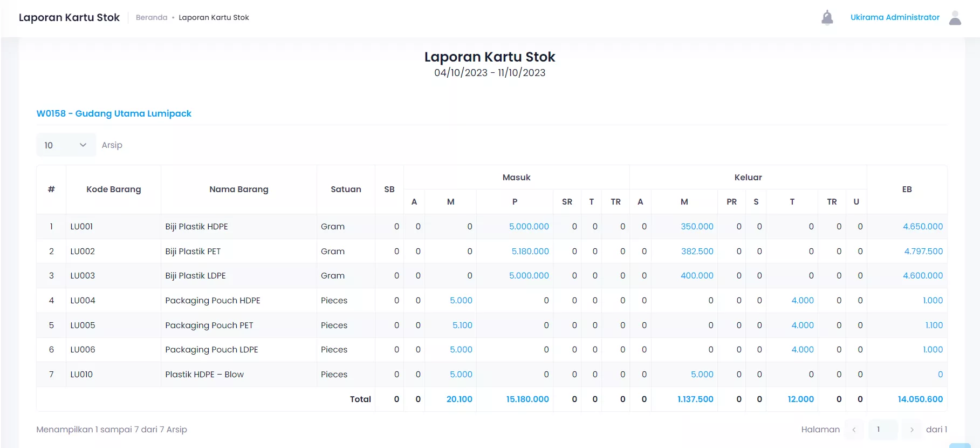980x448 pixels.
Task: Click ending balance 4.650.000 for LU001
Action: [x=922, y=227]
